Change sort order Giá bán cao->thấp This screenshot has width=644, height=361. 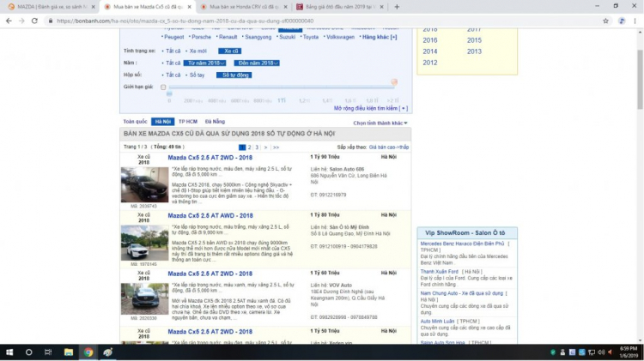click(388, 147)
